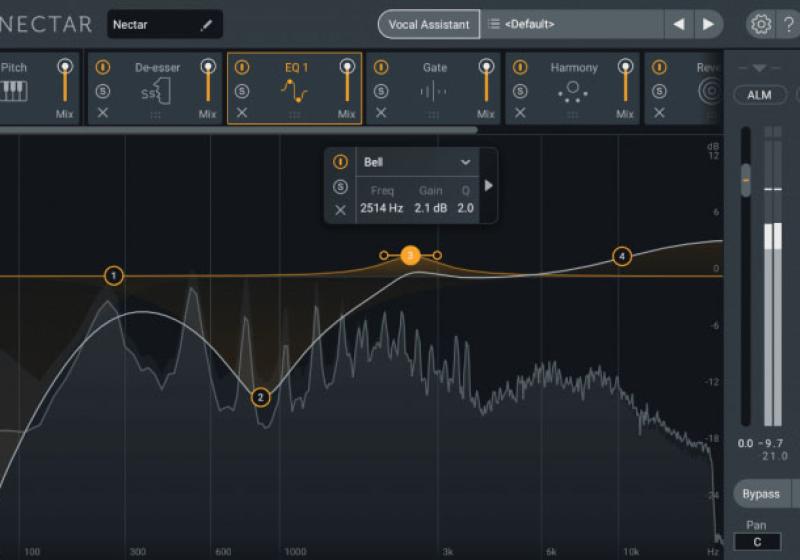800x560 pixels.
Task: Remove the EQ 1 module
Action: pyautogui.click(x=242, y=113)
